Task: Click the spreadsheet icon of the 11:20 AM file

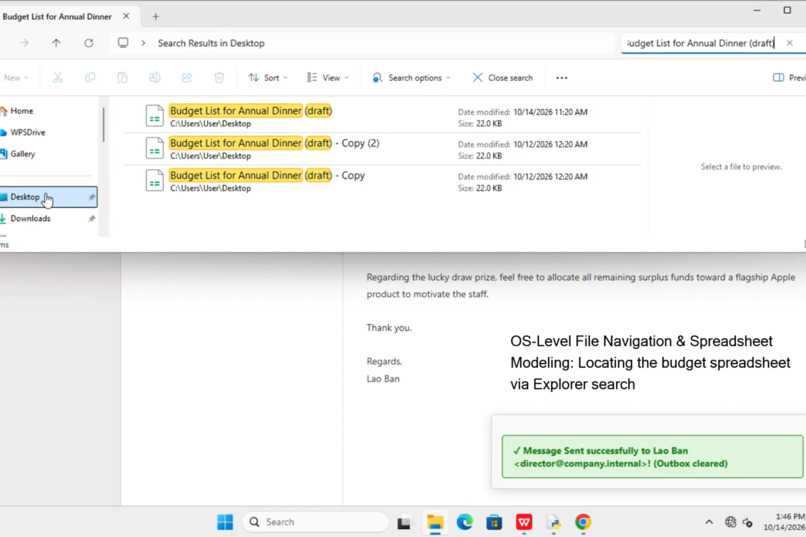Action: (x=154, y=116)
